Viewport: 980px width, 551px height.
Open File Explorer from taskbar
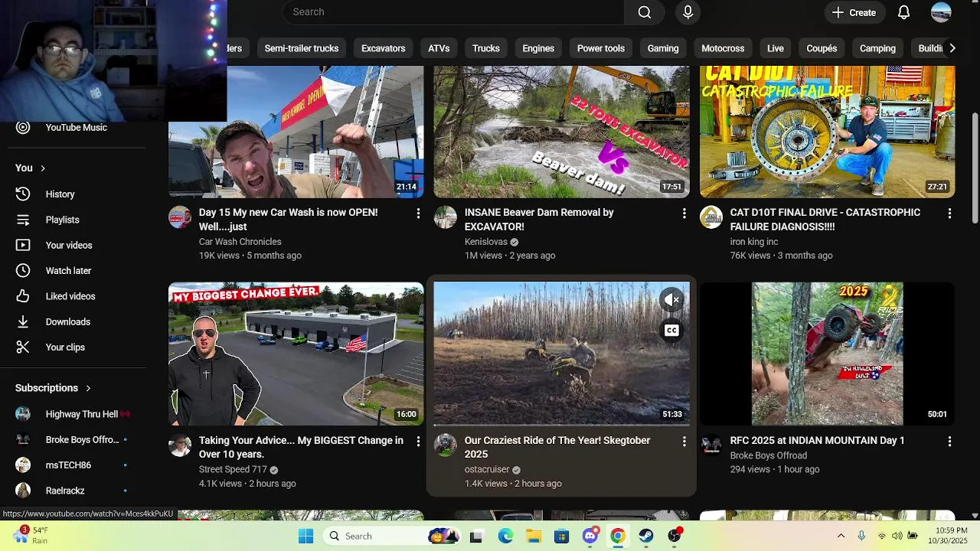click(x=534, y=536)
